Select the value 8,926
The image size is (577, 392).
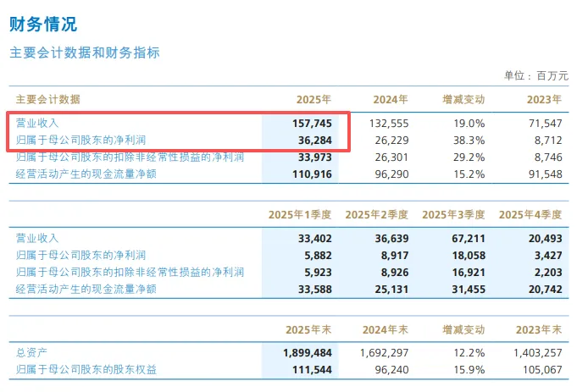(x=395, y=272)
